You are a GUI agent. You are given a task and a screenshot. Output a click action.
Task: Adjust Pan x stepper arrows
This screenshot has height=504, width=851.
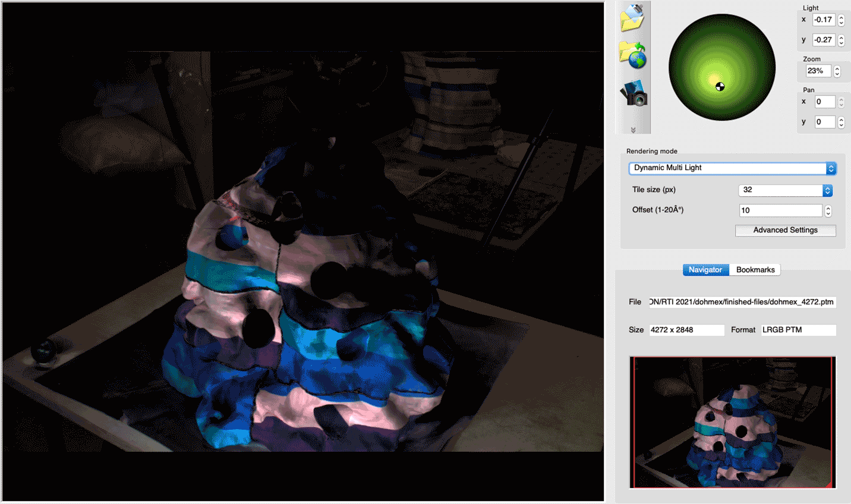tap(841, 102)
